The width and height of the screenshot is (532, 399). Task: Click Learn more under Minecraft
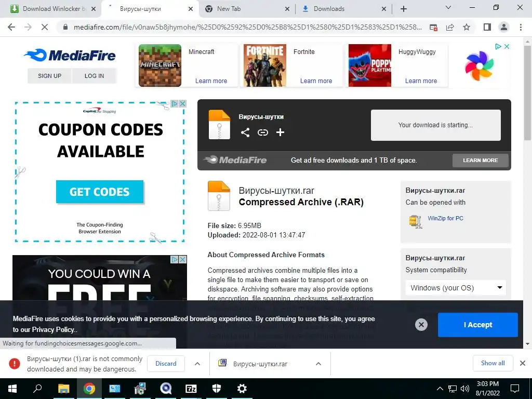pos(211,81)
